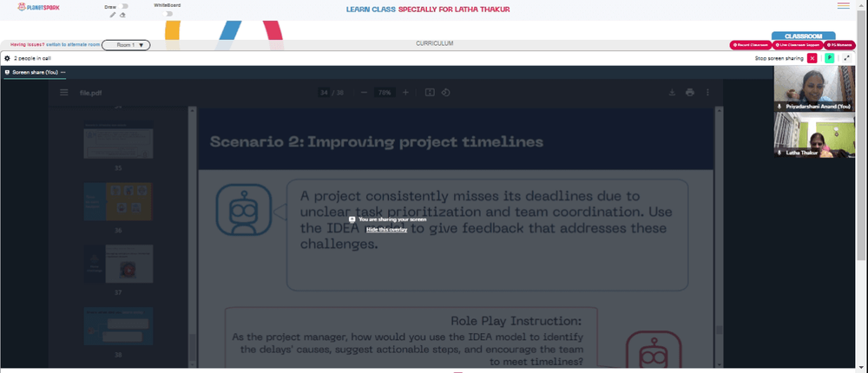868x373 pixels.
Task: Toggle the WhiteBoard switch
Action: point(168,13)
